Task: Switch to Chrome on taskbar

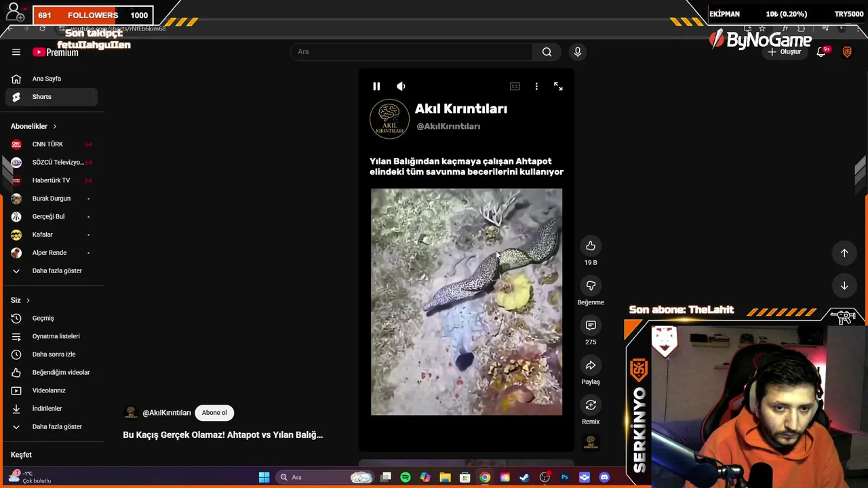Action: 485,477
